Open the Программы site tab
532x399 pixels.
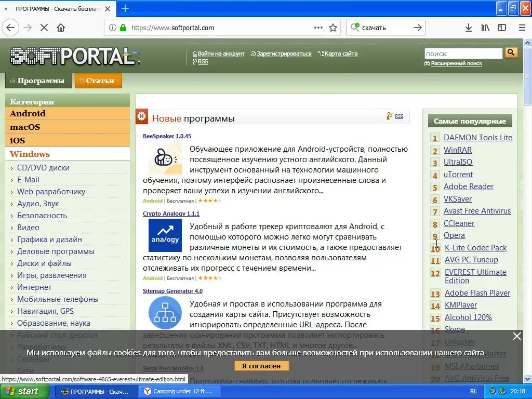tap(38, 81)
